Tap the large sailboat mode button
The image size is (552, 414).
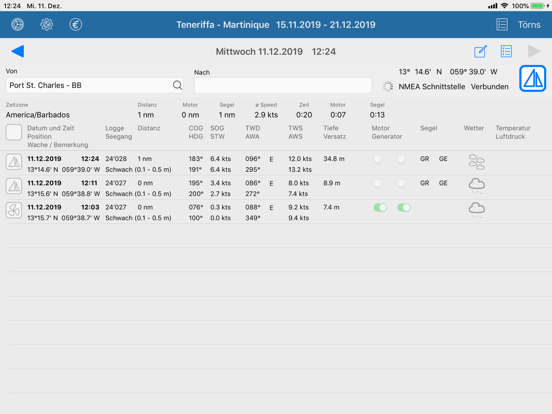pyautogui.click(x=533, y=79)
